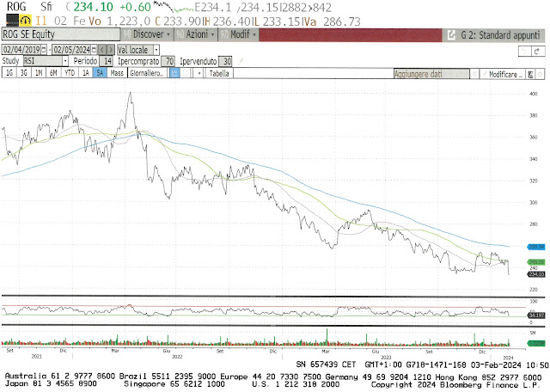The height and width of the screenshot is (392, 550).
Task: Click the black terminal icon top-left
Action: (12, 21)
